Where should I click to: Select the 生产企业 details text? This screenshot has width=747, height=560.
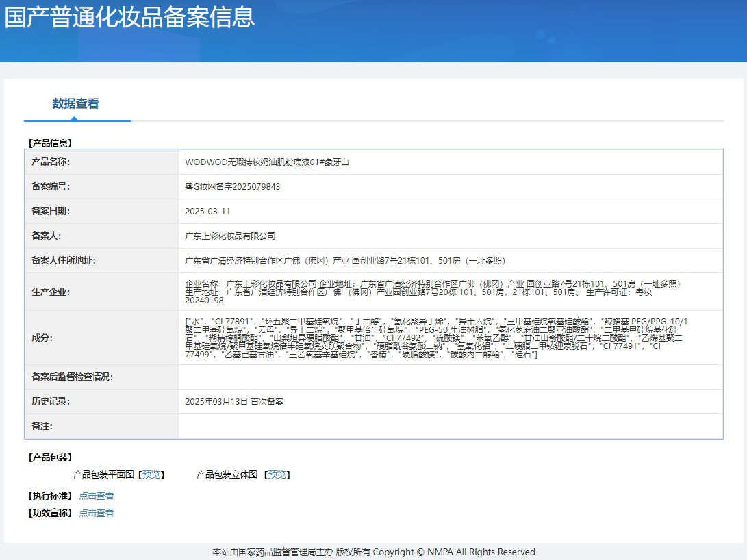(433, 292)
